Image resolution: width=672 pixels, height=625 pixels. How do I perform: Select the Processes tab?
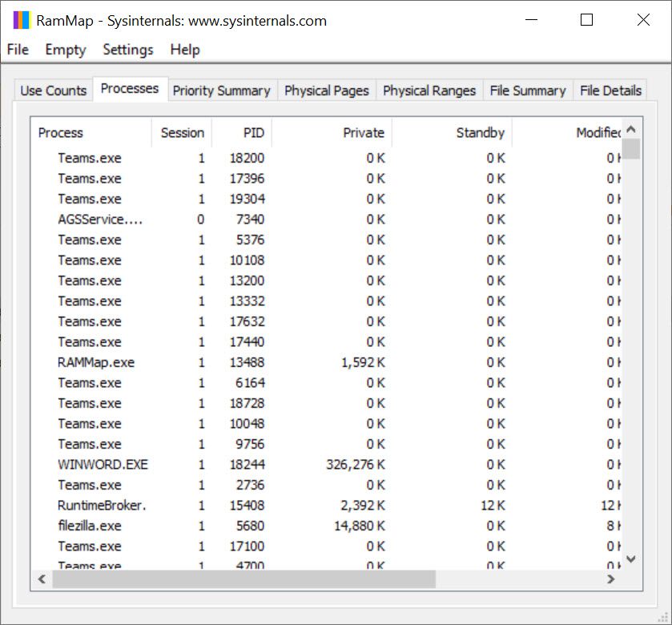(130, 89)
